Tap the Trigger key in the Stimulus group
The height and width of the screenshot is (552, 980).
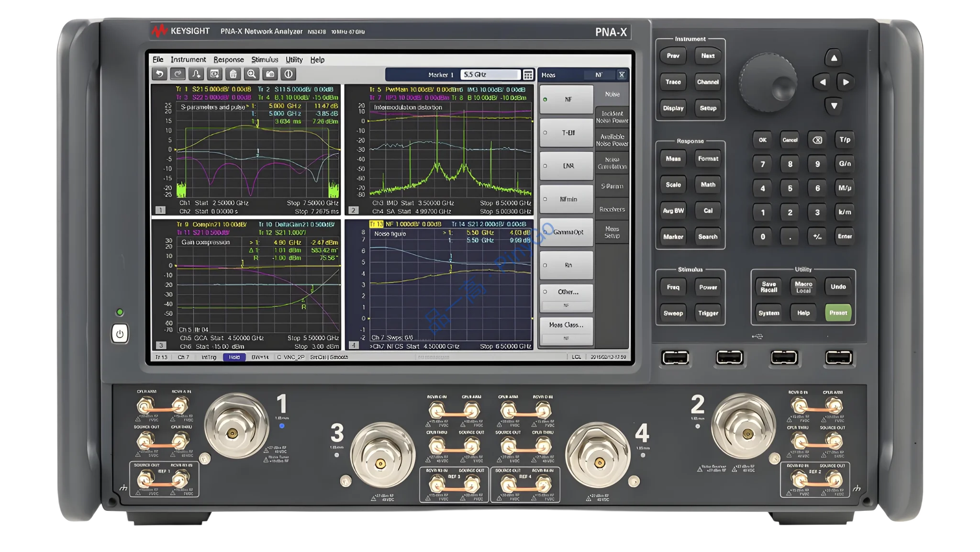point(708,314)
